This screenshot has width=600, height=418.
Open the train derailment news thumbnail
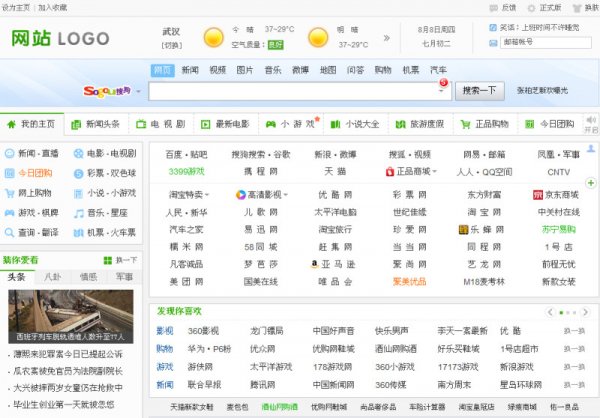(71, 316)
